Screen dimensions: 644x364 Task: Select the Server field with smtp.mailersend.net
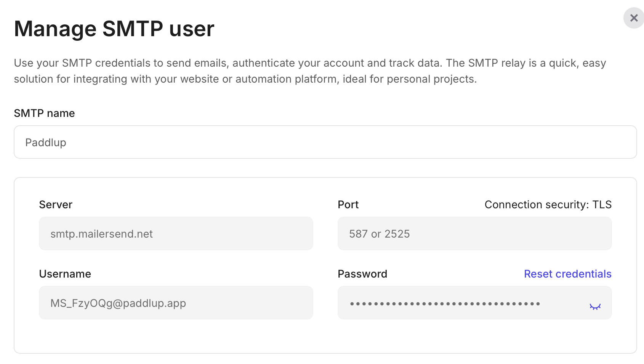pyautogui.click(x=176, y=233)
